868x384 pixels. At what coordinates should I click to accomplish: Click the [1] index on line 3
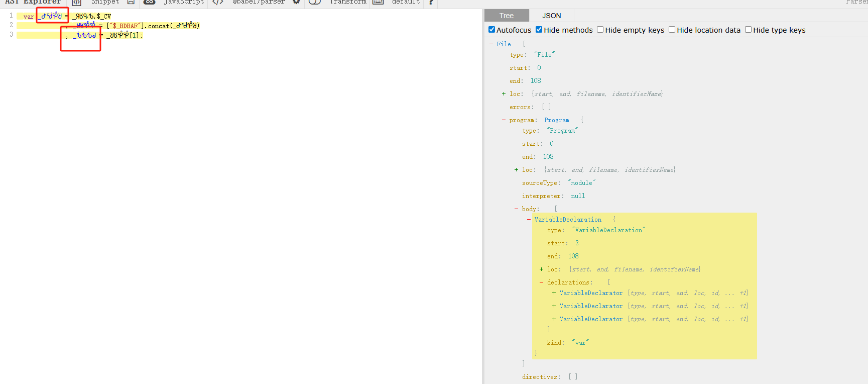click(135, 35)
